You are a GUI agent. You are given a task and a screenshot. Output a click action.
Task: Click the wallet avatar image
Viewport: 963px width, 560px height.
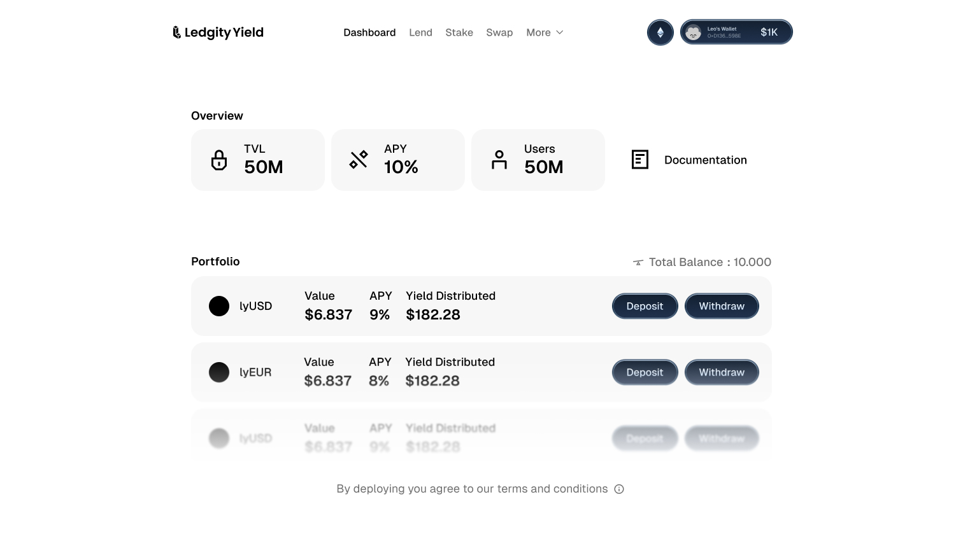pyautogui.click(x=694, y=32)
